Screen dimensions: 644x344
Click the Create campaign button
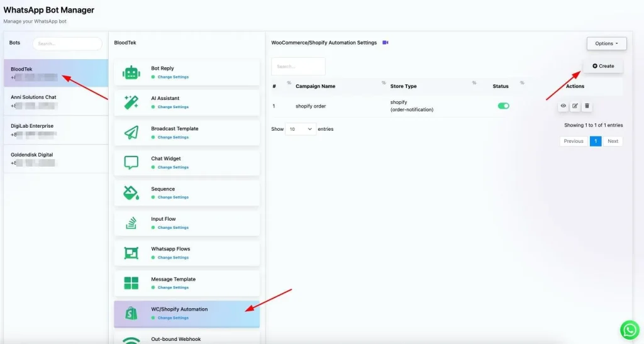(x=603, y=66)
